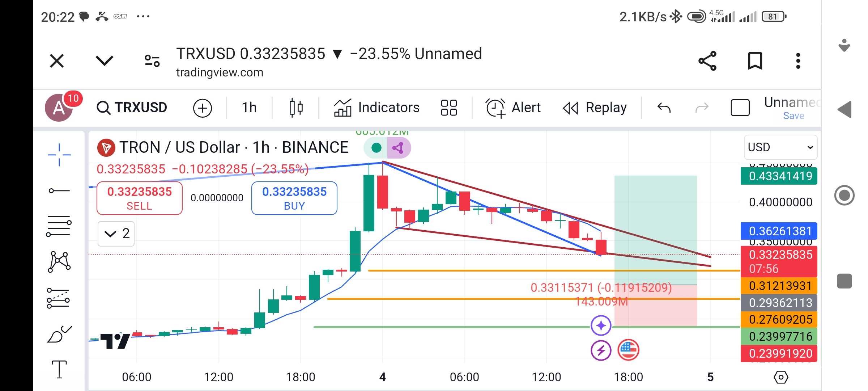Select the 2 indicator expander chevron
This screenshot has height=391, width=868.
[x=117, y=233]
